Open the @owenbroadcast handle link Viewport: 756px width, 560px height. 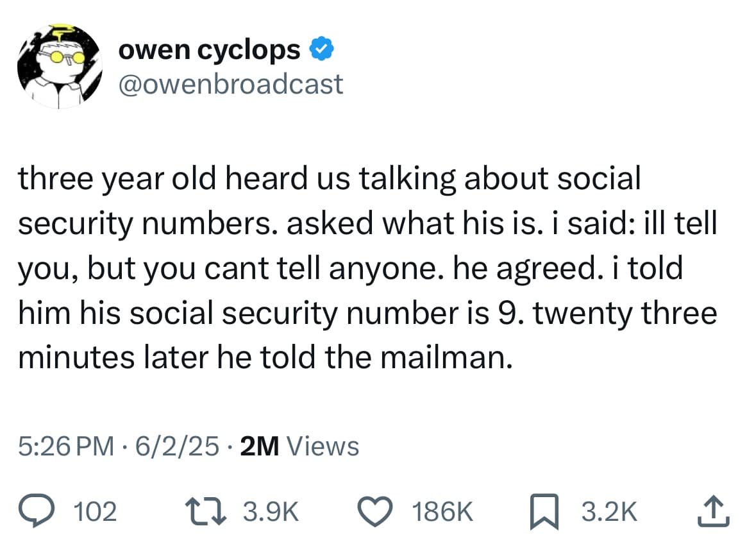pyautogui.click(x=231, y=84)
